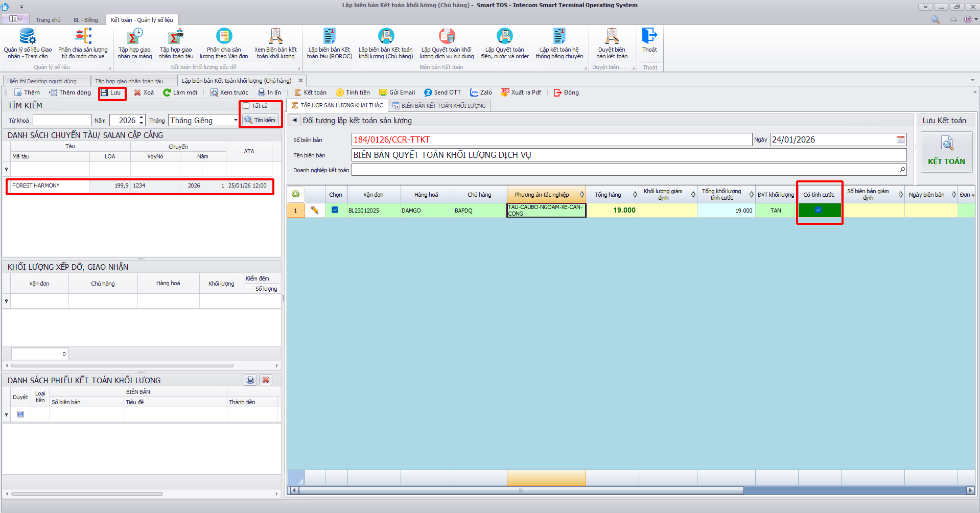The image size is (980, 513).
Task: Open the Ngày calendar date picker
Action: (900, 139)
